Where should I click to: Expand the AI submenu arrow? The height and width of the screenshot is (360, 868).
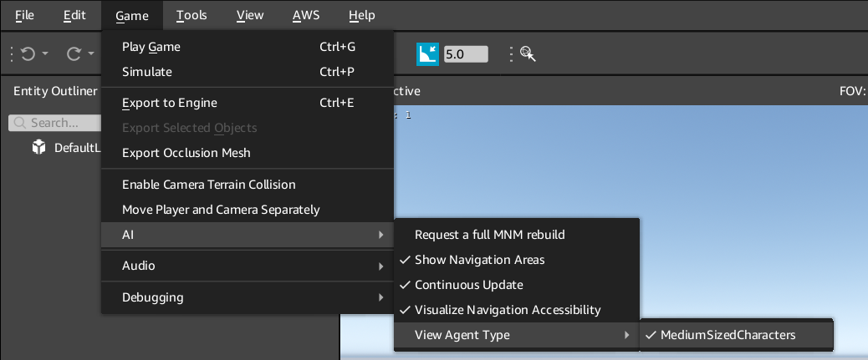[x=380, y=235]
